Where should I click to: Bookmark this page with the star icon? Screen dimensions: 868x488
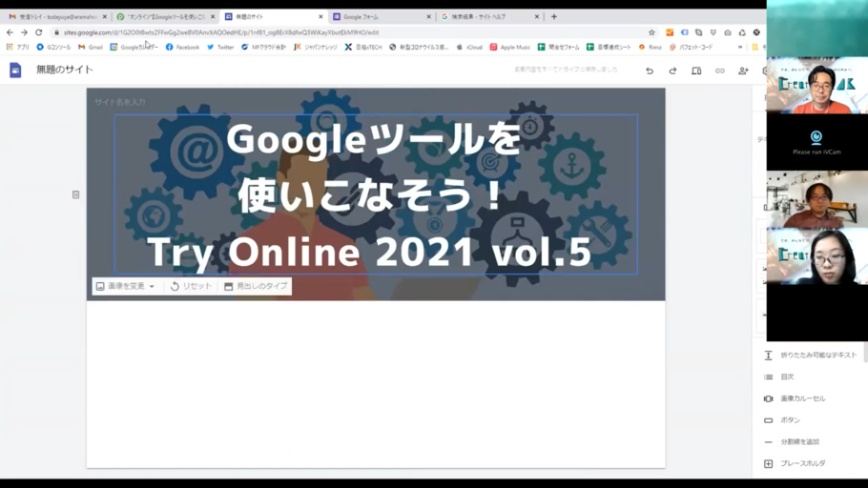click(x=651, y=32)
